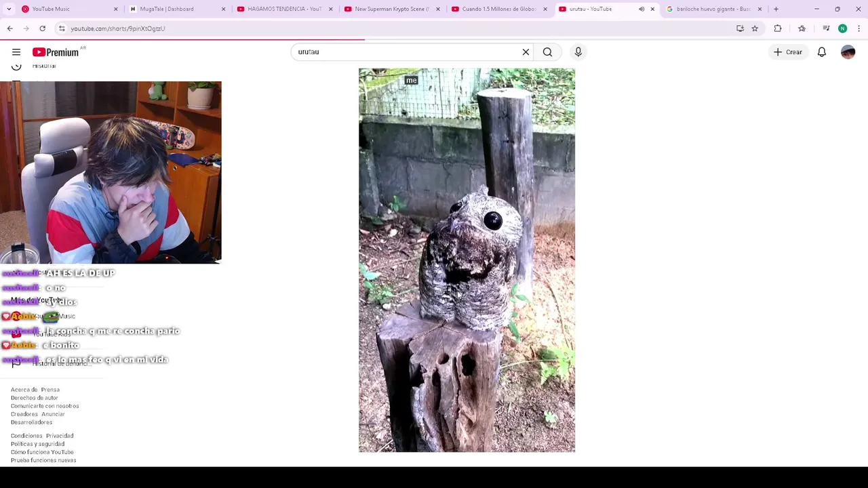Screen dimensions: 868x488
Task: Open the Historial sidebar item
Action: tap(44, 66)
